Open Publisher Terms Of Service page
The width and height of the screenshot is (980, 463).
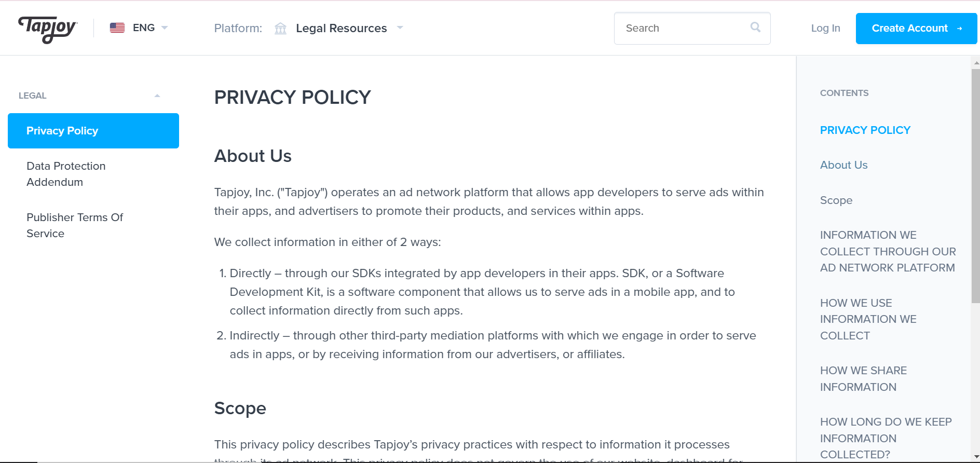pyautogui.click(x=75, y=225)
